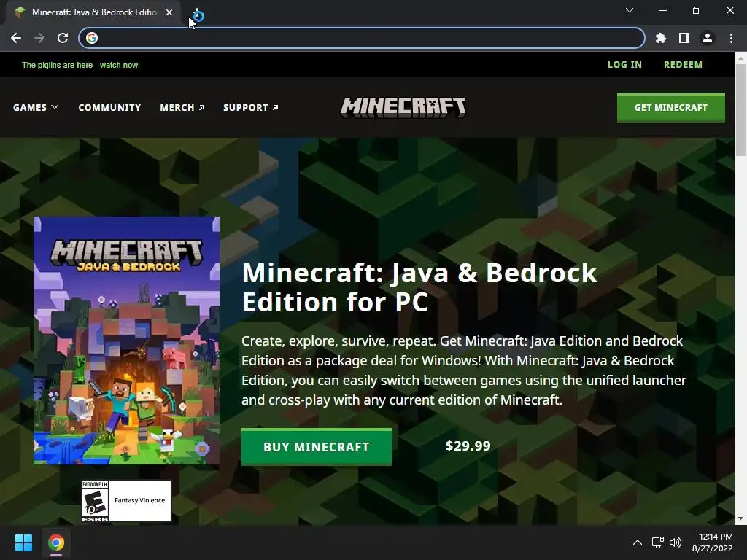747x560 pixels.
Task: Toggle the browser side panel icon
Action: tap(684, 38)
